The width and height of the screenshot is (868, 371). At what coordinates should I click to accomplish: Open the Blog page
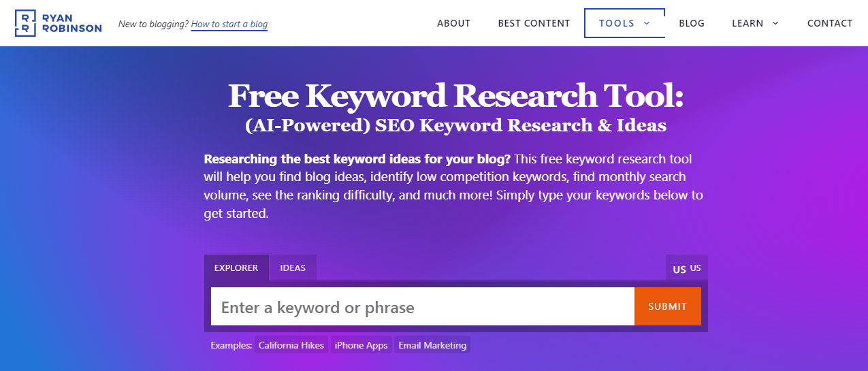[x=692, y=23]
